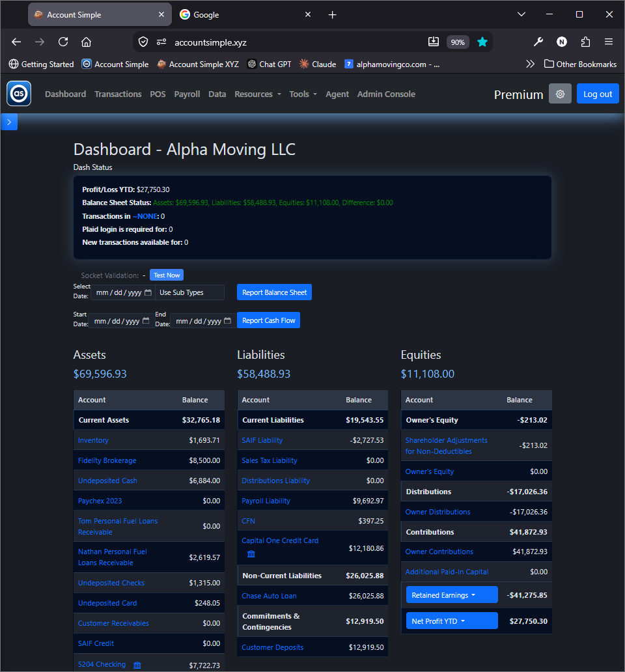The image size is (625, 672).
Task: List all tabs dropdown arrow
Action: tap(521, 14)
